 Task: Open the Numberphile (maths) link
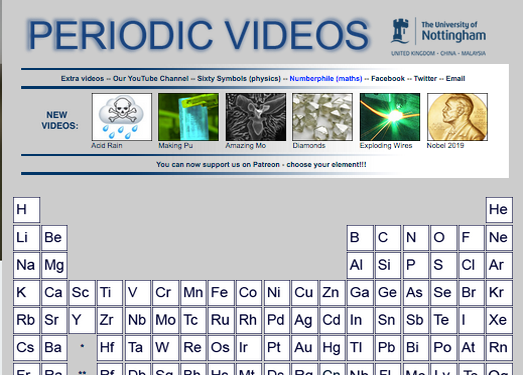point(326,79)
